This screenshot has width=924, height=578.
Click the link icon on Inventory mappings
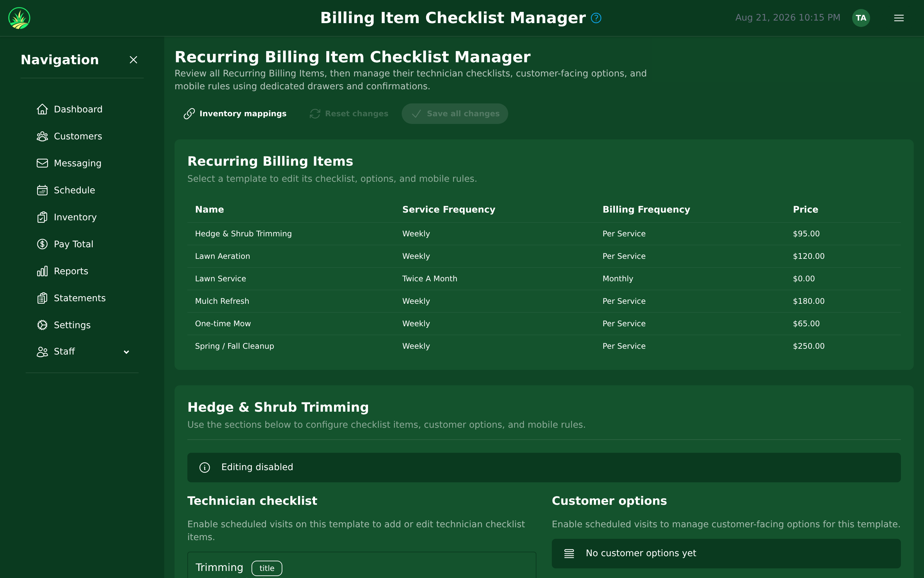coord(189,114)
